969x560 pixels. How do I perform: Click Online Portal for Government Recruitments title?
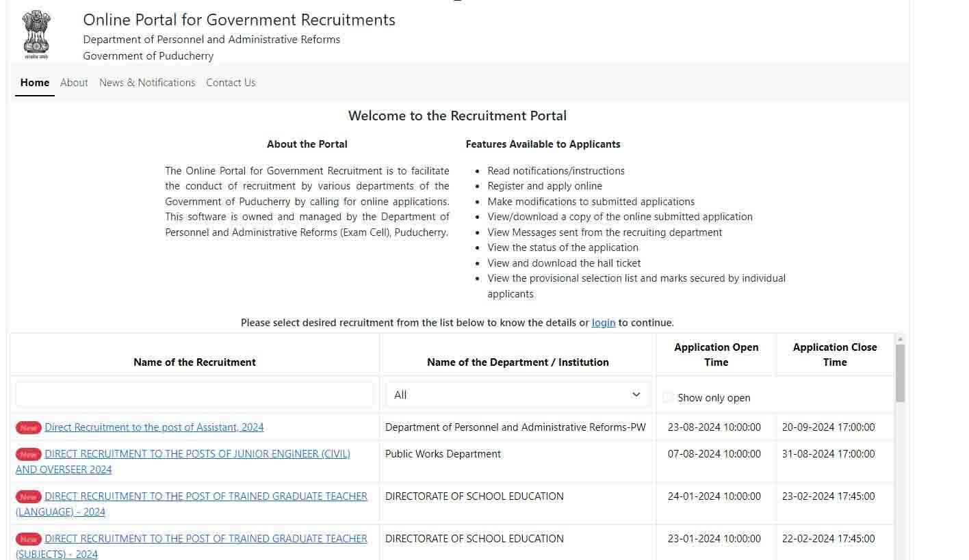239,20
